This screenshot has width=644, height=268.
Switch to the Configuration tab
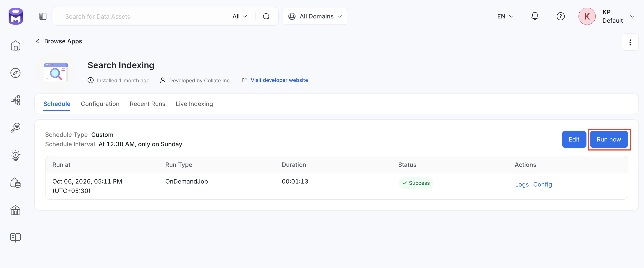(x=100, y=104)
